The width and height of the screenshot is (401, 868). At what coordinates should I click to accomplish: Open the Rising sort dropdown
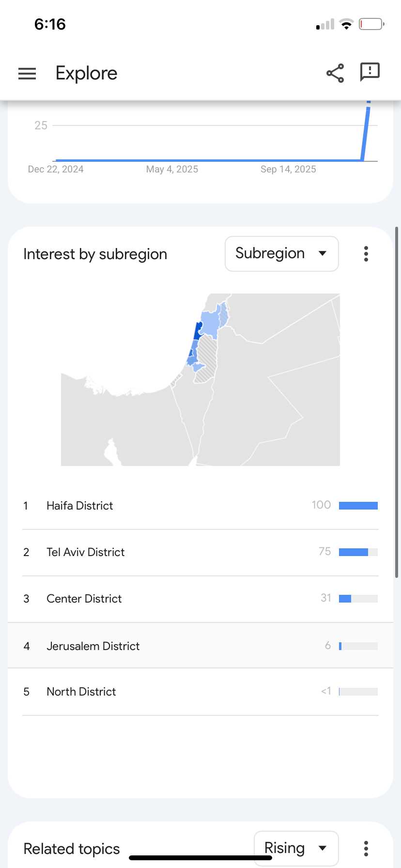click(296, 848)
